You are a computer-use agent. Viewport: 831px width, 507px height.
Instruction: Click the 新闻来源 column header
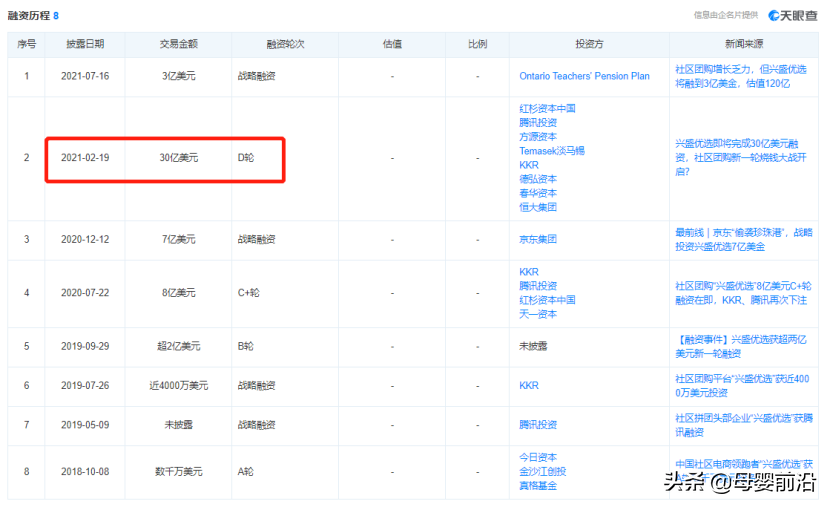[744, 45]
